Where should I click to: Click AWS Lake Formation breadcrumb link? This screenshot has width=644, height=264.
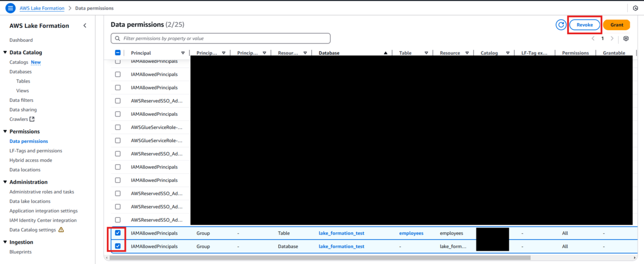click(x=41, y=9)
